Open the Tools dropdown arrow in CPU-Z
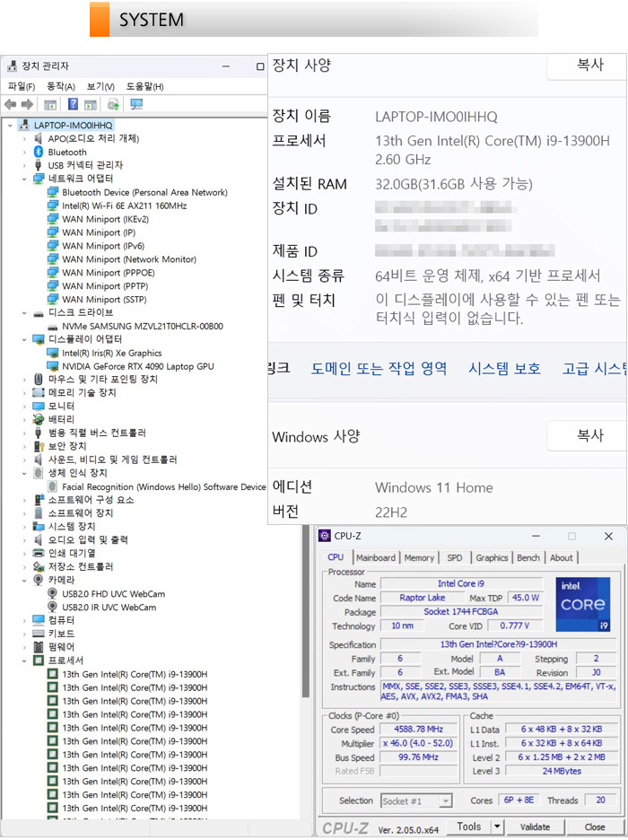628x840 pixels. pyautogui.click(x=497, y=827)
